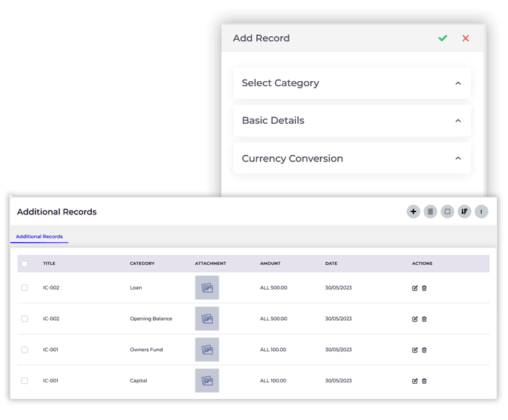Click the sort icon in records toolbar

pos(465,211)
